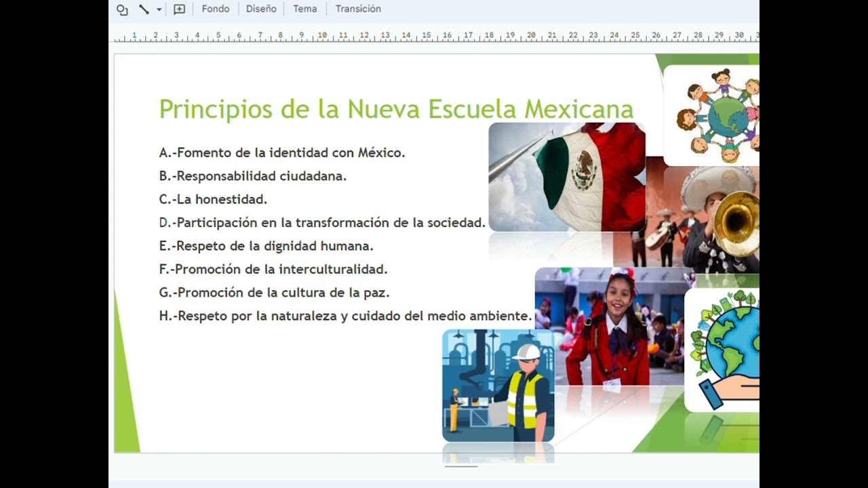Viewport: 868px width, 488px height.
Task: Click the Add comment icon
Action: (x=179, y=9)
